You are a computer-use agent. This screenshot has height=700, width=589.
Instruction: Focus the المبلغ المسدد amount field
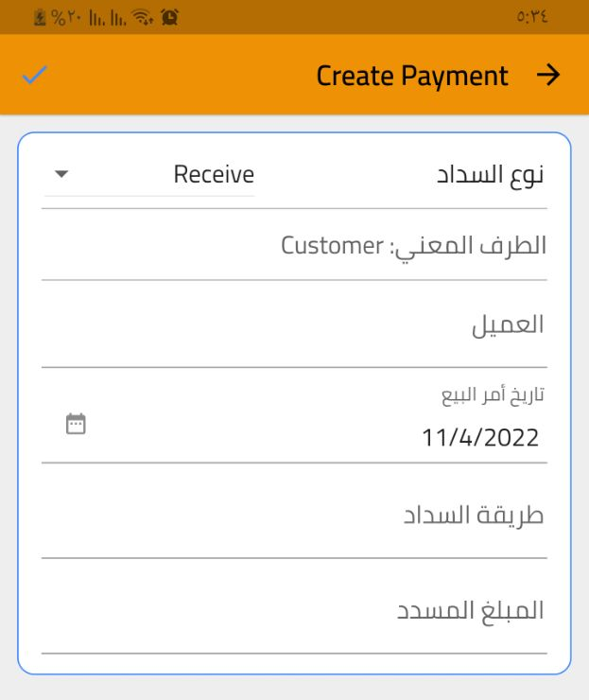click(x=294, y=611)
